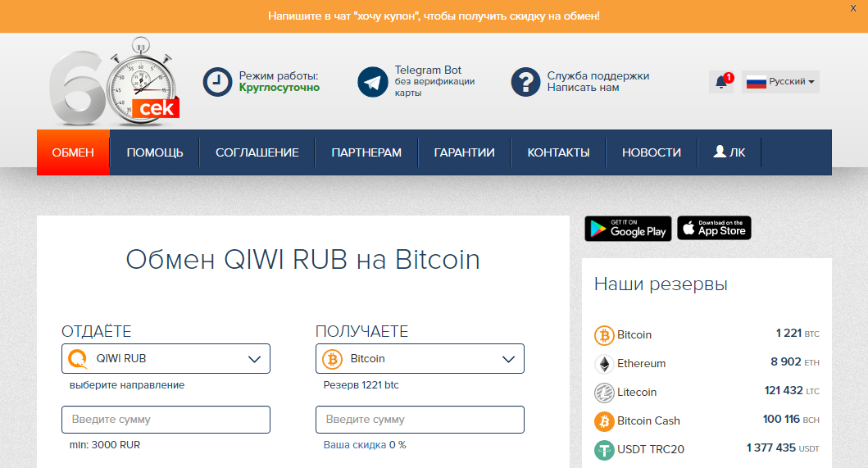Open the Google Play store badge

[628, 229]
